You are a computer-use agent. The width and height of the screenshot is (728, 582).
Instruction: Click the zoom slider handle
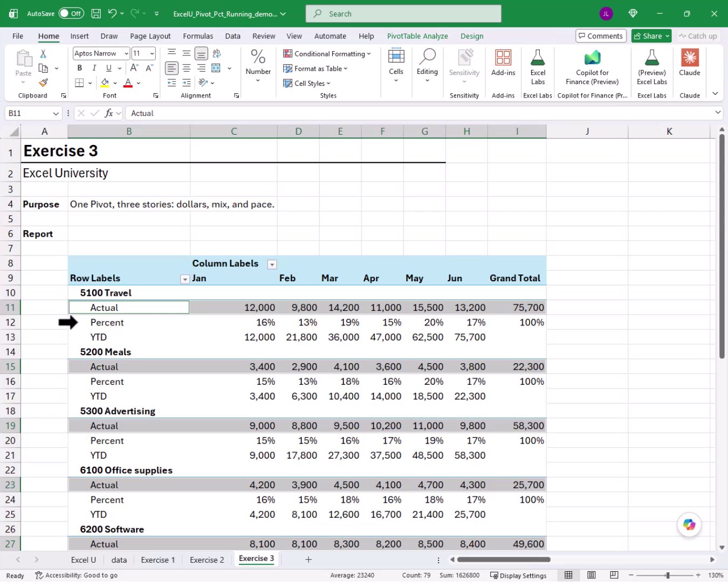[668, 576]
